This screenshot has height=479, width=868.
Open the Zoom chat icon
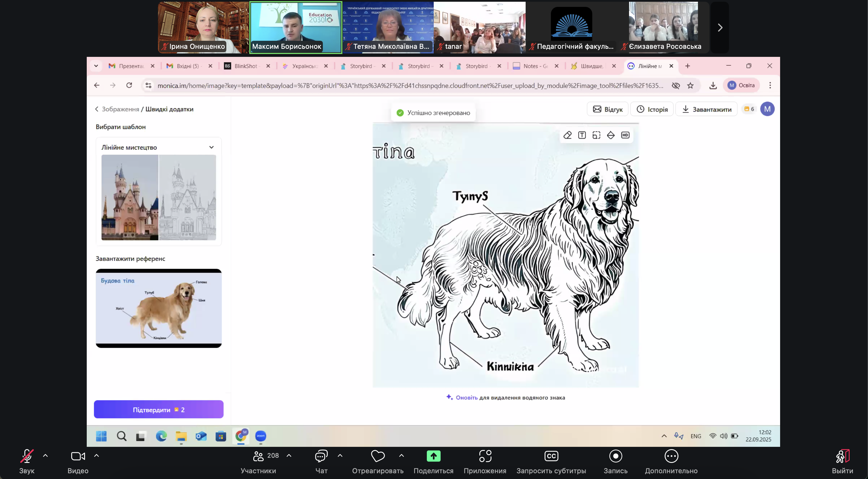pyautogui.click(x=321, y=456)
